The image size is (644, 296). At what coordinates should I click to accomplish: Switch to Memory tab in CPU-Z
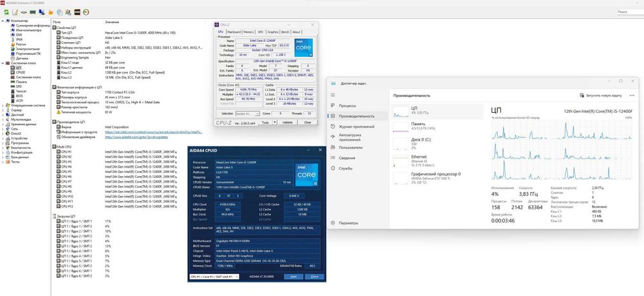249,32
